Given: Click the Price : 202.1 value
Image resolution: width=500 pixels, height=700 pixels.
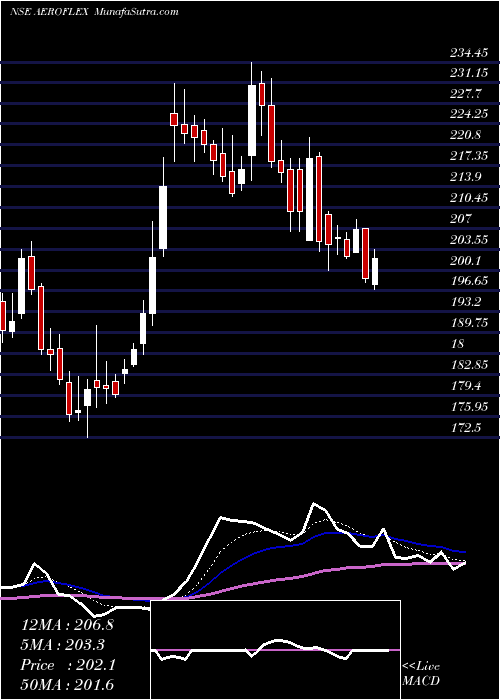Looking at the screenshot, I should (68, 665).
